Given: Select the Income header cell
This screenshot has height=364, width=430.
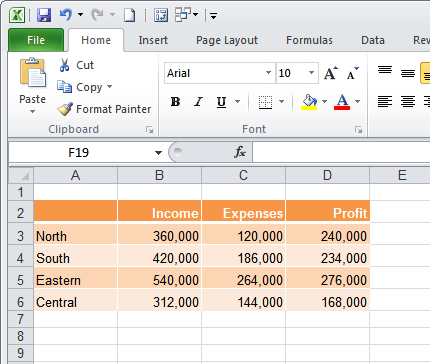Looking at the screenshot, I should click(160, 211).
